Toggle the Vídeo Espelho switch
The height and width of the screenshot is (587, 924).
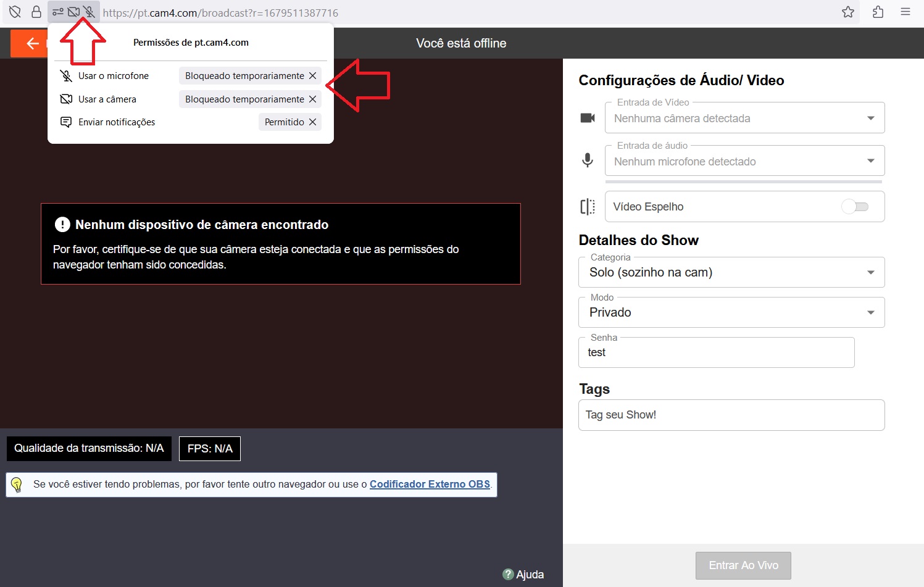pyautogui.click(x=855, y=207)
